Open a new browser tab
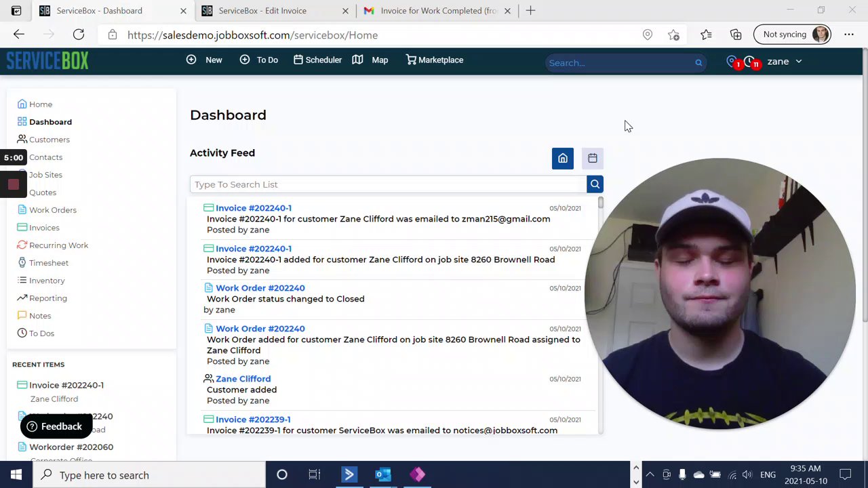The width and height of the screenshot is (868, 488). (x=531, y=11)
